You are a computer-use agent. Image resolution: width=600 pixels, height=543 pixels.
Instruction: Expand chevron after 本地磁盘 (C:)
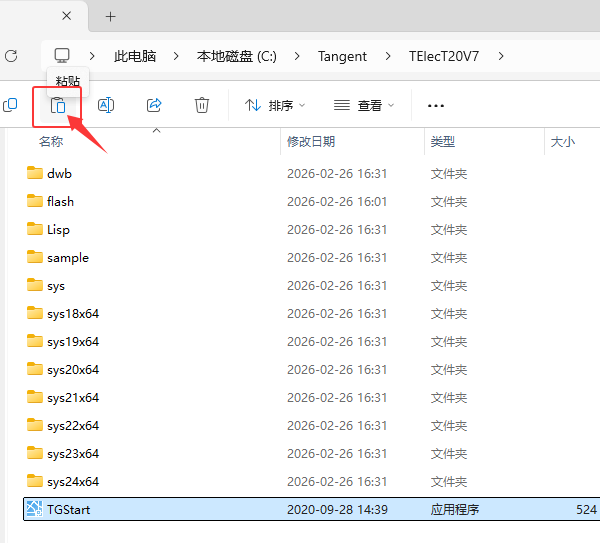[x=297, y=56]
